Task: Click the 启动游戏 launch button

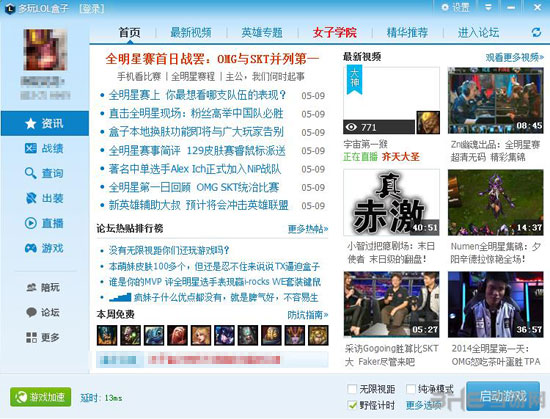Action: coord(503,396)
